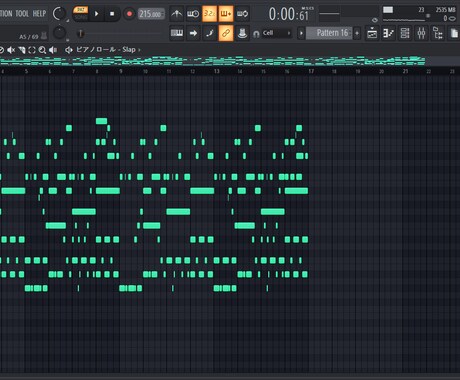460x380 pixels.
Task: Click the CPU usage meter panel
Action: (404, 14)
